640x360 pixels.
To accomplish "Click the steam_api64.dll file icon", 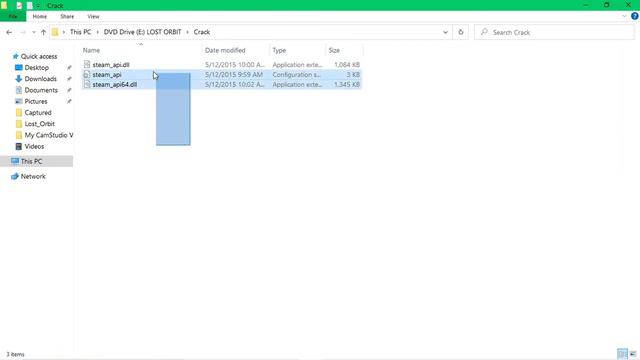I will coord(87,84).
